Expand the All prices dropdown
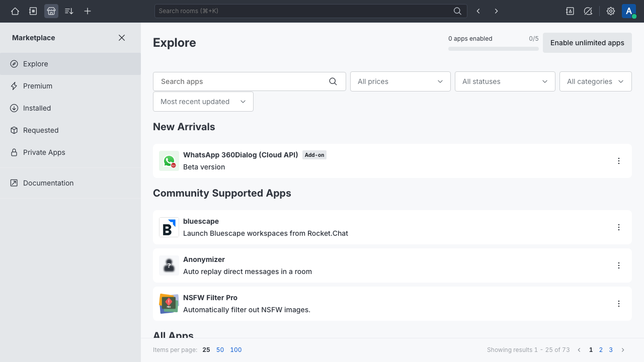 pos(400,81)
